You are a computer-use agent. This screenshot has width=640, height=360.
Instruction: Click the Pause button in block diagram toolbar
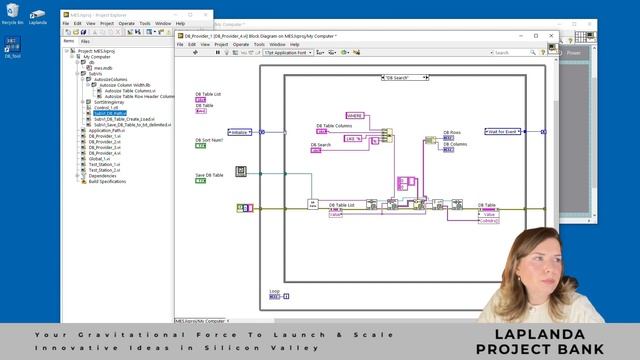(218, 52)
